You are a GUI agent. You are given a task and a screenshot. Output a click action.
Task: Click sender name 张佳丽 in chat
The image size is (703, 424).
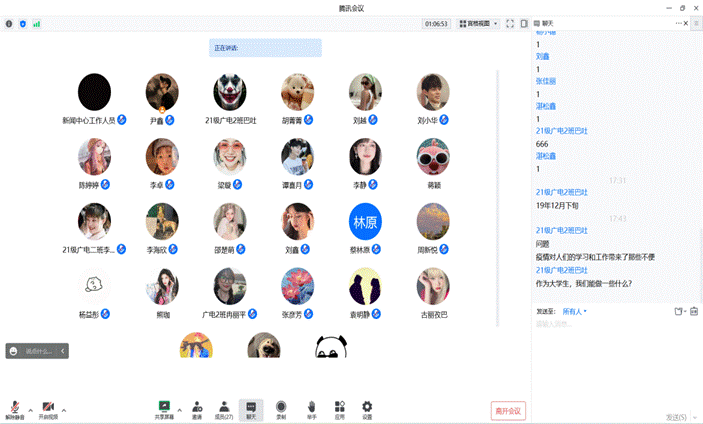tap(546, 81)
